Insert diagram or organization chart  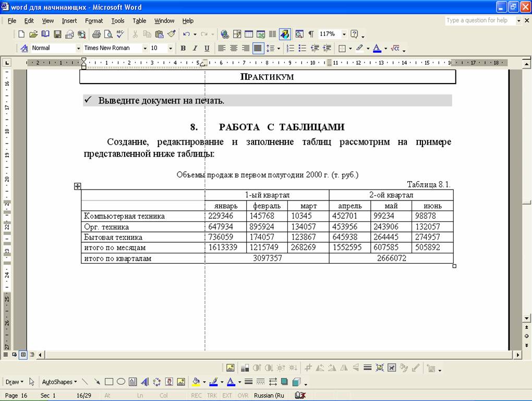click(x=157, y=382)
